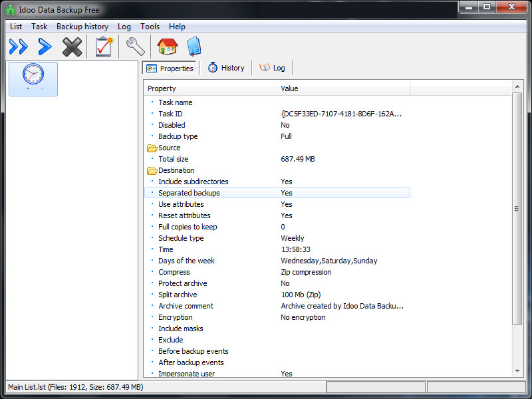Click the Source folder icon
Screen dimensions: 532x399
152,148
